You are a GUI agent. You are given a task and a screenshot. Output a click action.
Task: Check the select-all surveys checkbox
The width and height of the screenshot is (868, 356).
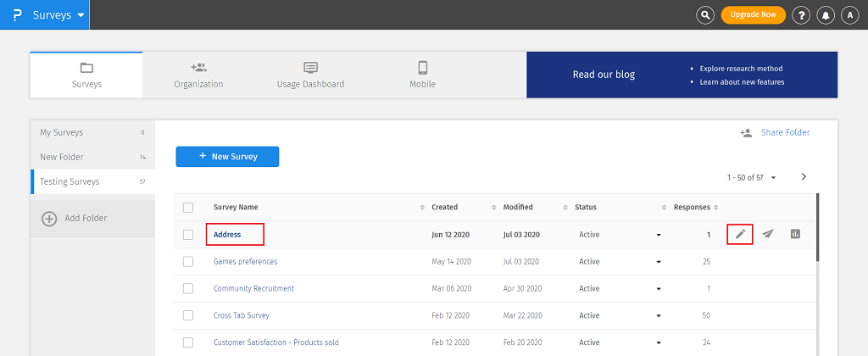click(x=188, y=208)
